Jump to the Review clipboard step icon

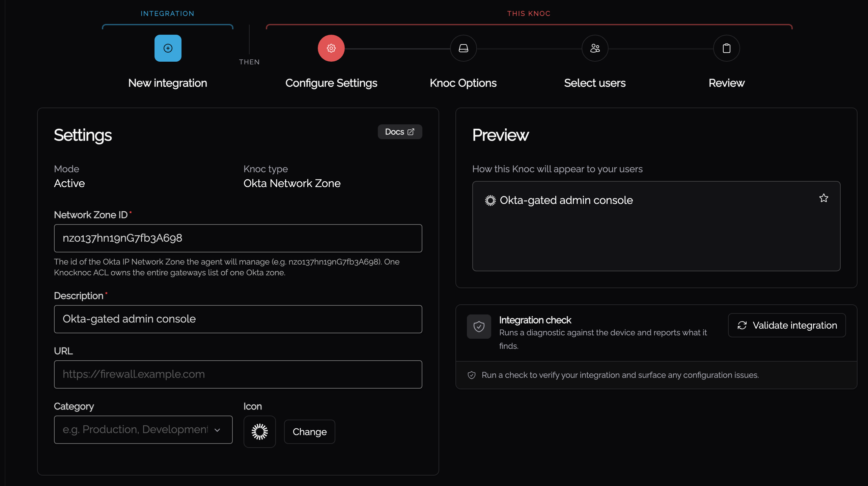[x=726, y=48]
